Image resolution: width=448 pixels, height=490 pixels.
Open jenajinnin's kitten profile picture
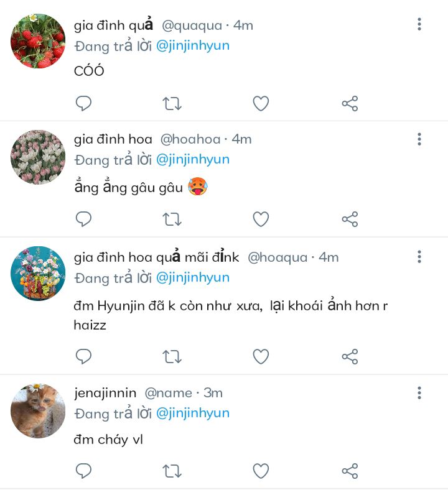click(38, 410)
